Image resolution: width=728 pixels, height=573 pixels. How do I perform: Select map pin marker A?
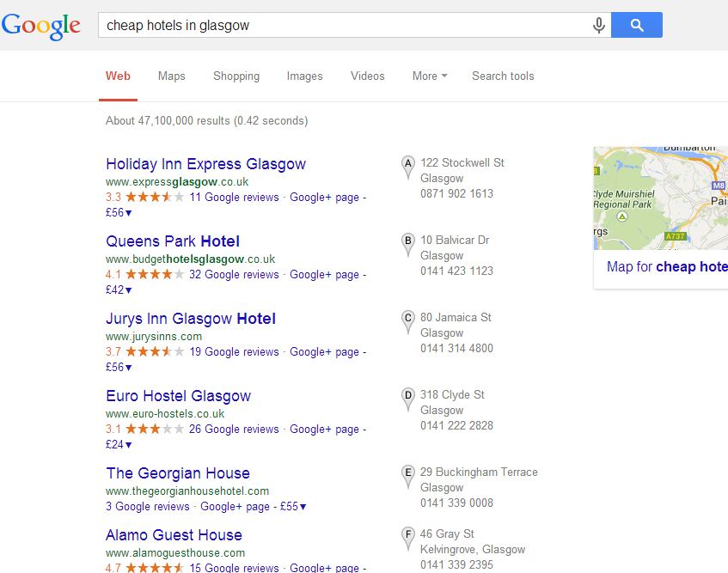click(408, 168)
